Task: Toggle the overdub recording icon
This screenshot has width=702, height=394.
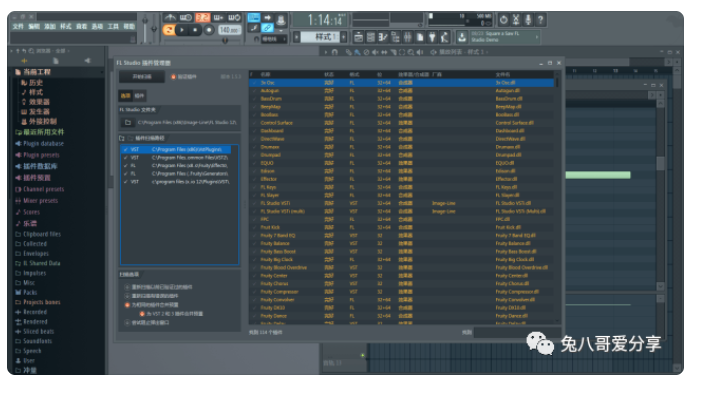Action: click(x=218, y=17)
